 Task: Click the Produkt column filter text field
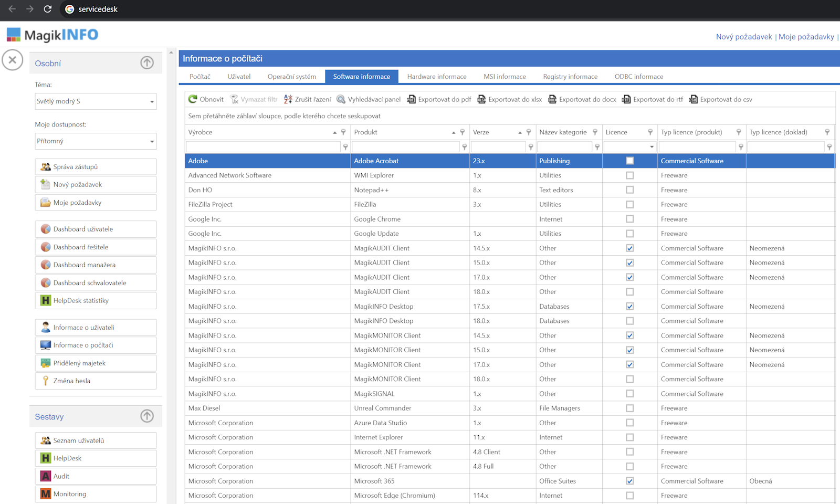point(405,147)
